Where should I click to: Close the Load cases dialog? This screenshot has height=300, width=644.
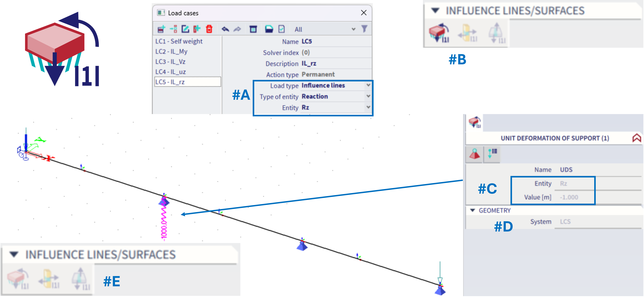(364, 13)
